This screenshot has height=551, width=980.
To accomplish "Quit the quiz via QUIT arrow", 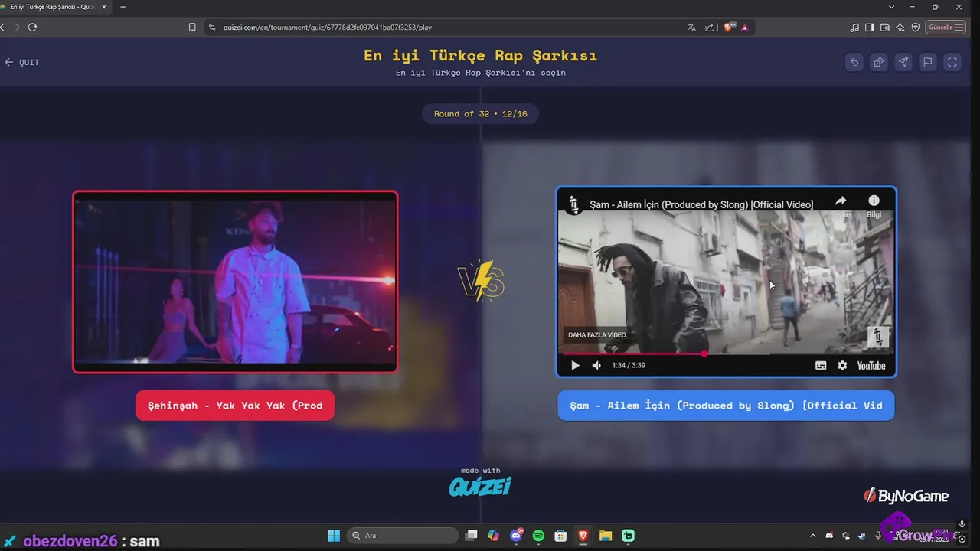I will click(x=22, y=63).
